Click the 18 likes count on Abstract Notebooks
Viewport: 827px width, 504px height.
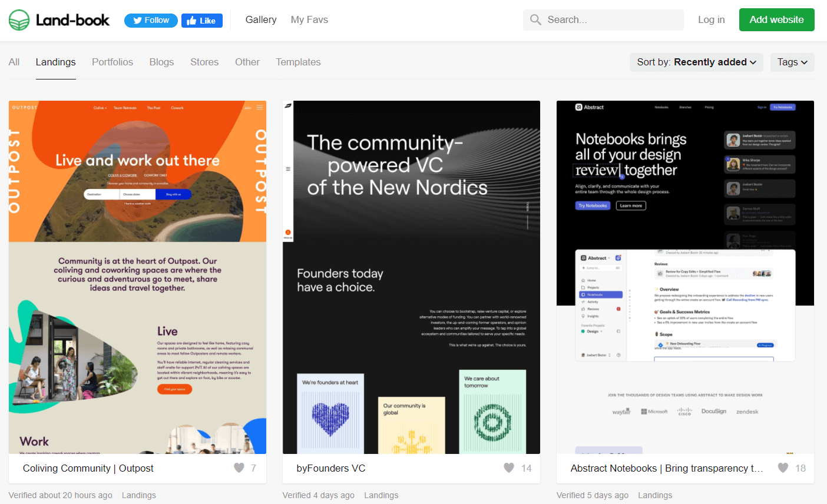(800, 468)
